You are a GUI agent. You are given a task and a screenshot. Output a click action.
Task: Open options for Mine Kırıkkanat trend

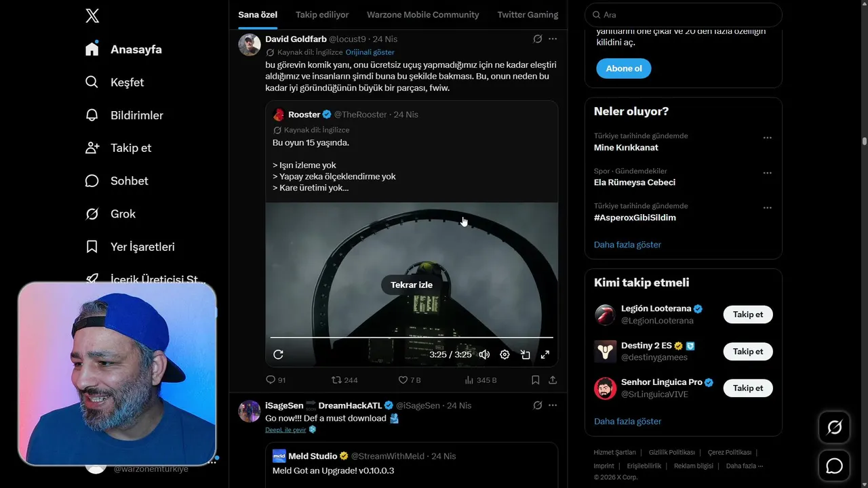click(767, 138)
